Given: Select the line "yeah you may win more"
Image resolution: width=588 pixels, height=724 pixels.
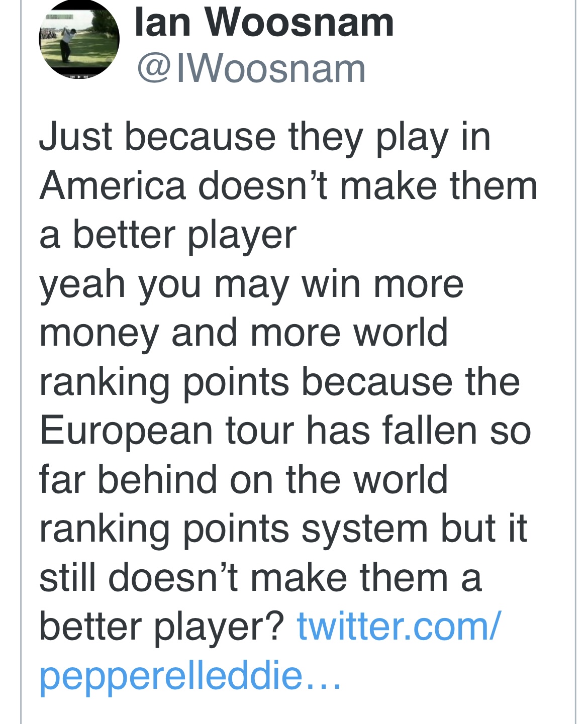Looking at the screenshot, I should (x=251, y=283).
